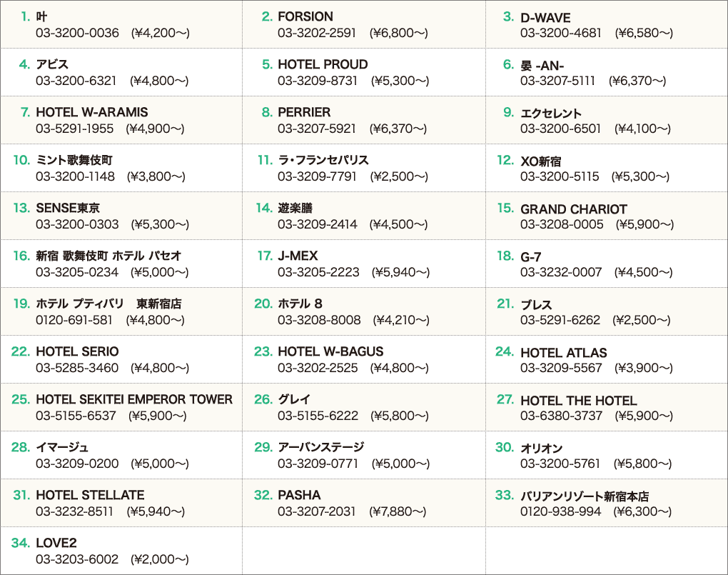Select the D-WAVE hotel entry
Image resolution: width=728 pixels, height=575 pixels.
click(545, 18)
